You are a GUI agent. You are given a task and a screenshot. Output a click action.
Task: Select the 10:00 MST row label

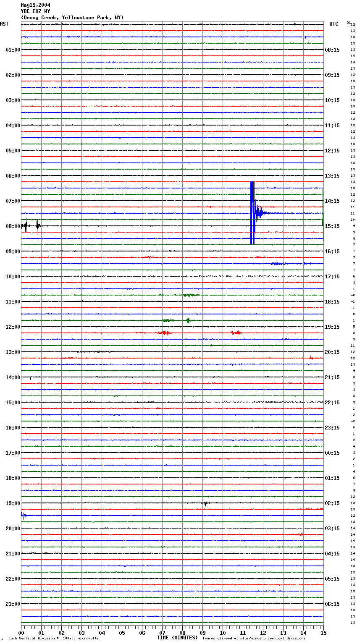13,277
